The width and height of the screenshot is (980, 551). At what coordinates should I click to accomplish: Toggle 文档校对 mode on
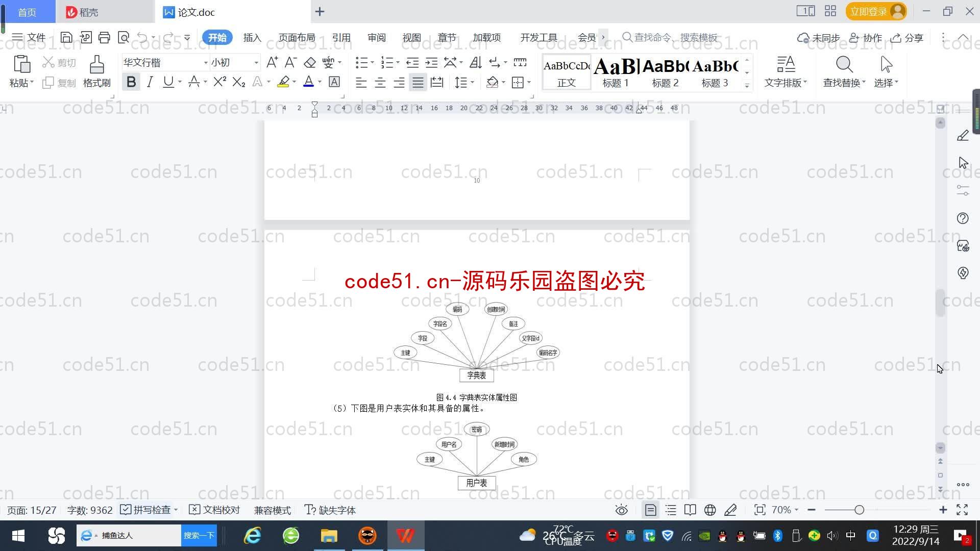[215, 509]
